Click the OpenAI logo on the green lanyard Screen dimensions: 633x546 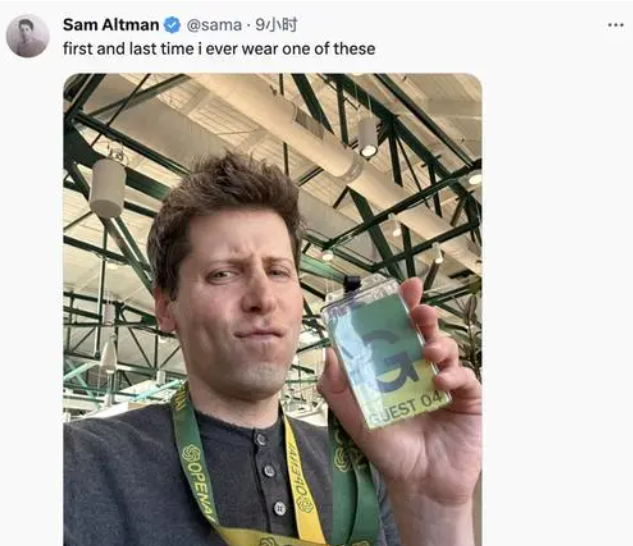(191, 453)
